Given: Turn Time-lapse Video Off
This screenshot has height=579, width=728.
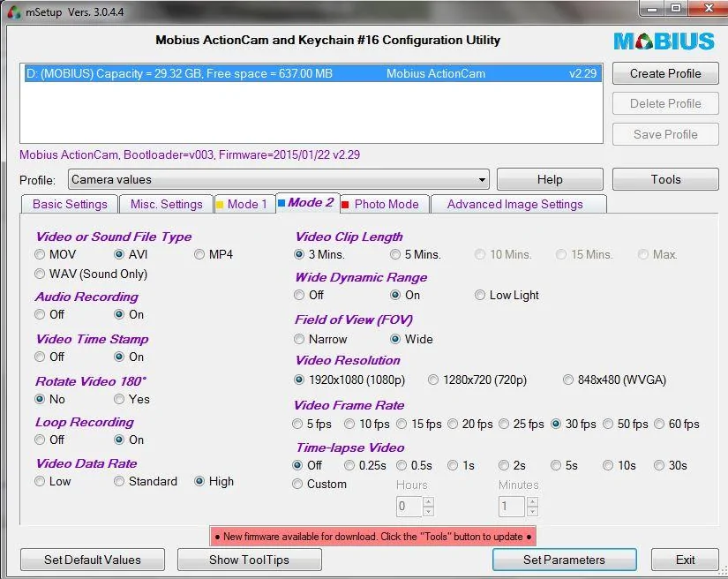Looking at the screenshot, I should [307, 465].
